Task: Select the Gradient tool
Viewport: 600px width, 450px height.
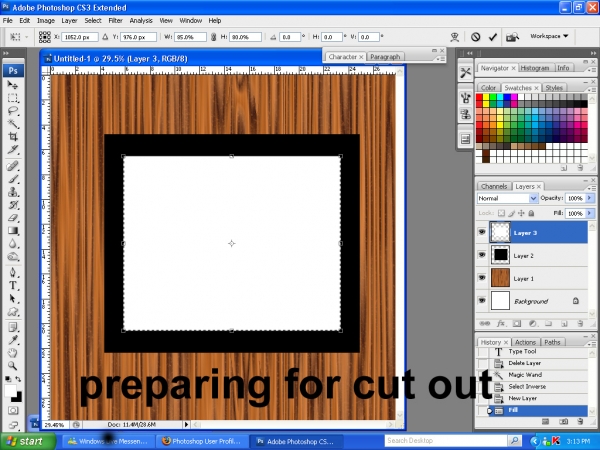Action: pos(13,231)
